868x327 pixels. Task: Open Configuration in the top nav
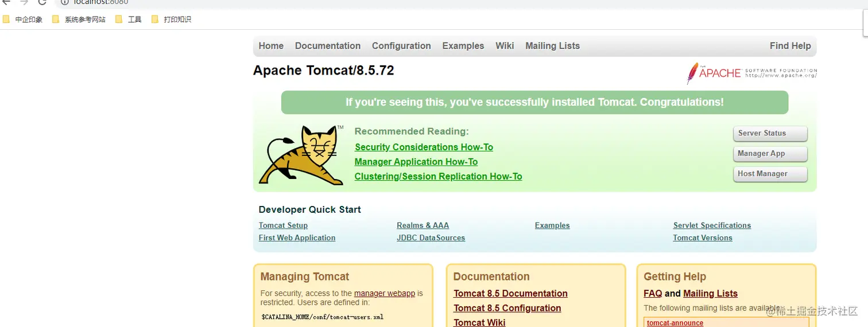point(401,46)
